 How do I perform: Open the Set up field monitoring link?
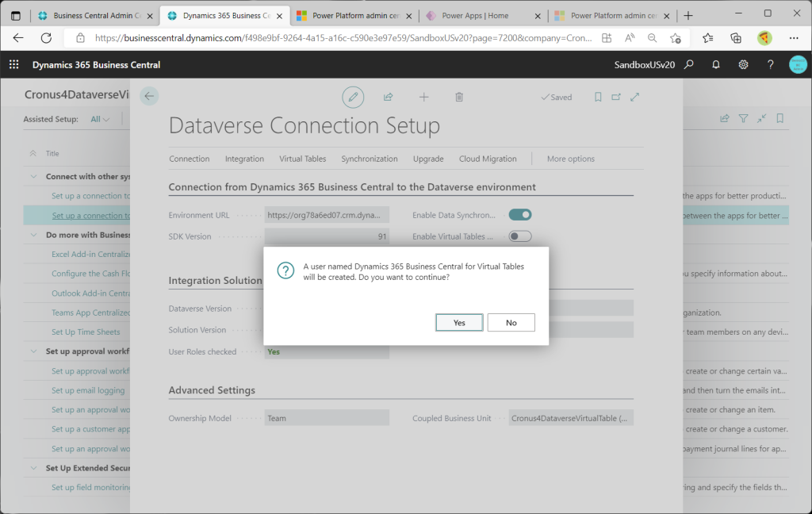click(x=90, y=487)
